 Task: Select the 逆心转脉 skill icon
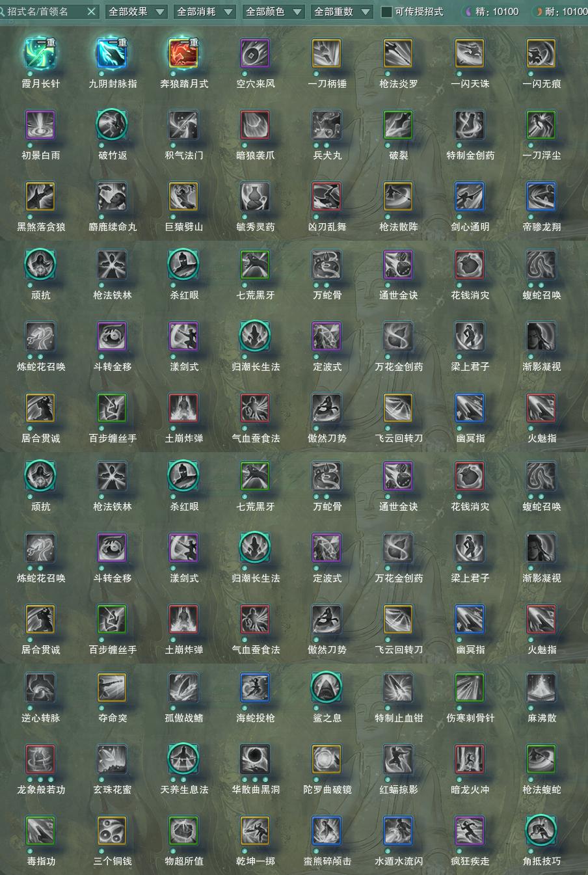(x=41, y=688)
